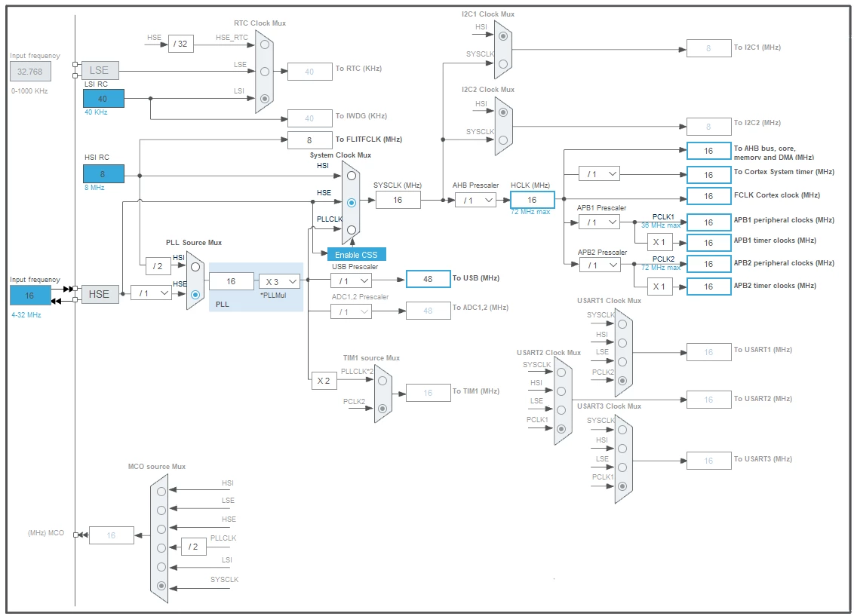854x616 pixels.
Task: Select PLLCLK in System Clock Mux
Action: (x=352, y=230)
